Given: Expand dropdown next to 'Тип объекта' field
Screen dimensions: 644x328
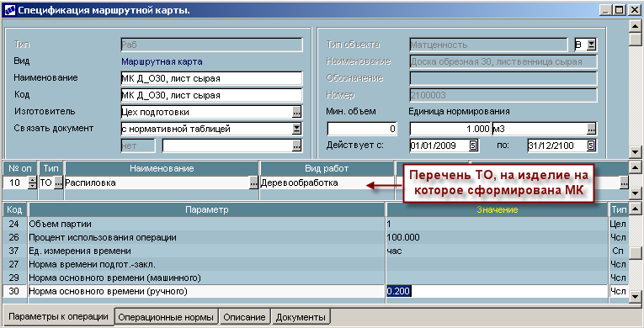Looking at the screenshot, I should coord(591,45).
